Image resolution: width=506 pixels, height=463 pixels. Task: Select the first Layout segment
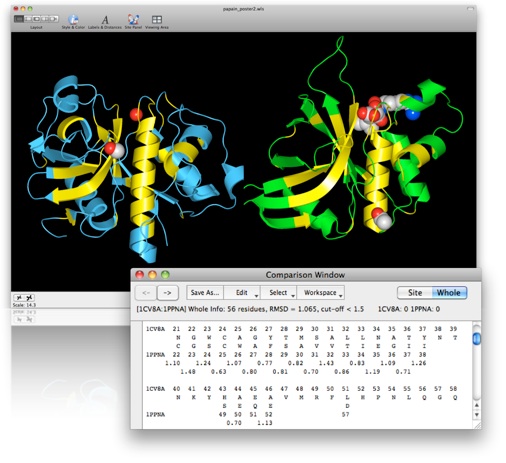pos(19,19)
